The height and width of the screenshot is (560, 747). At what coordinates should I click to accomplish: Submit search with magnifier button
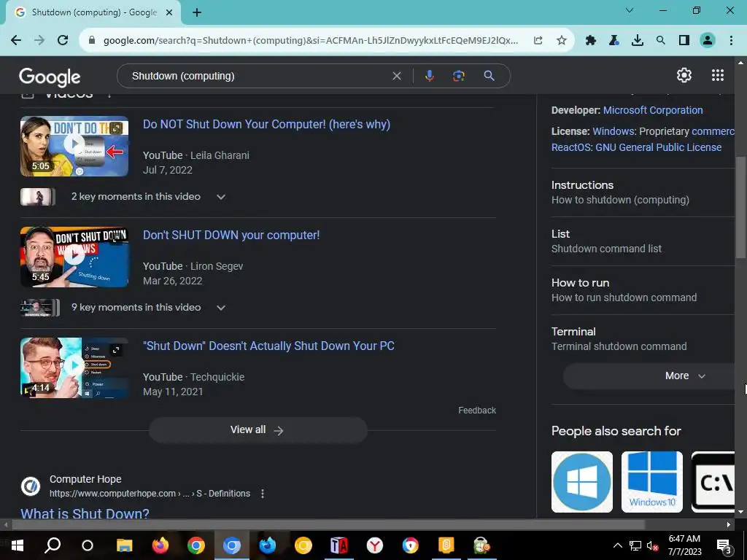pos(489,76)
